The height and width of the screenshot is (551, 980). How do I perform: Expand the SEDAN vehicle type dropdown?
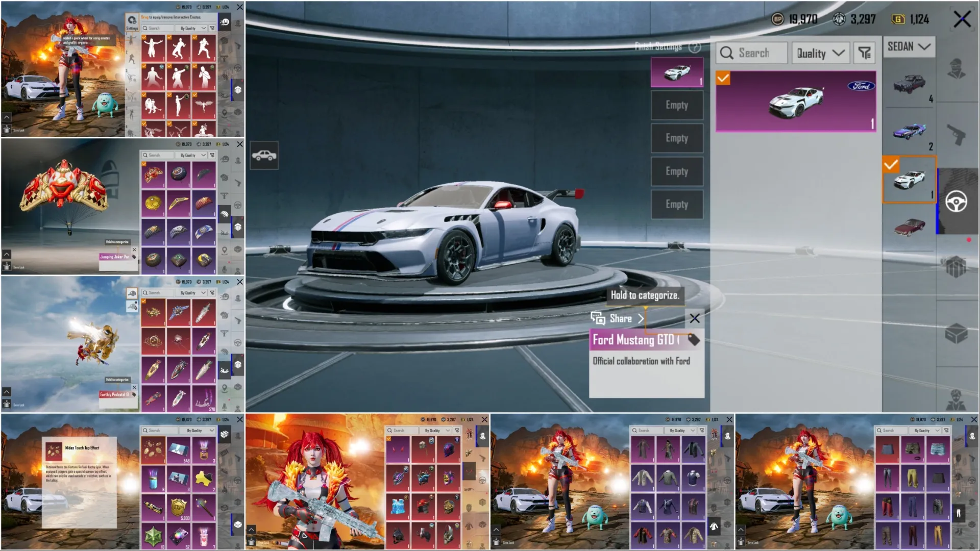909,46
